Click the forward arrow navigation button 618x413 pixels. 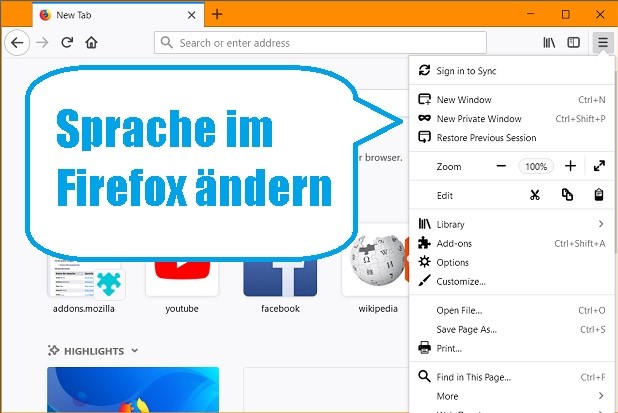pyautogui.click(x=42, y=43)
